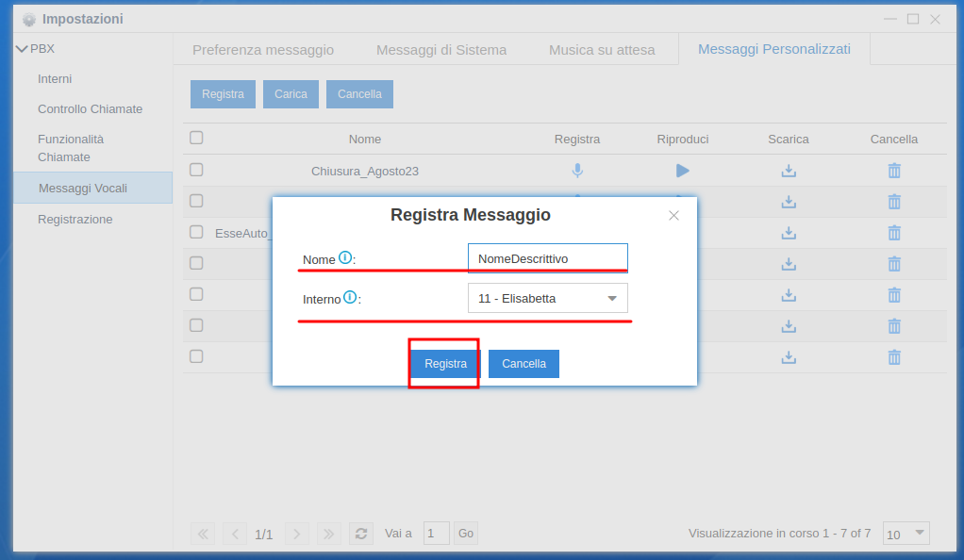964x560 pixels.
Task: Open Registrazione in the sidebar
Action: pyautogui.click(x=75, y=220)
